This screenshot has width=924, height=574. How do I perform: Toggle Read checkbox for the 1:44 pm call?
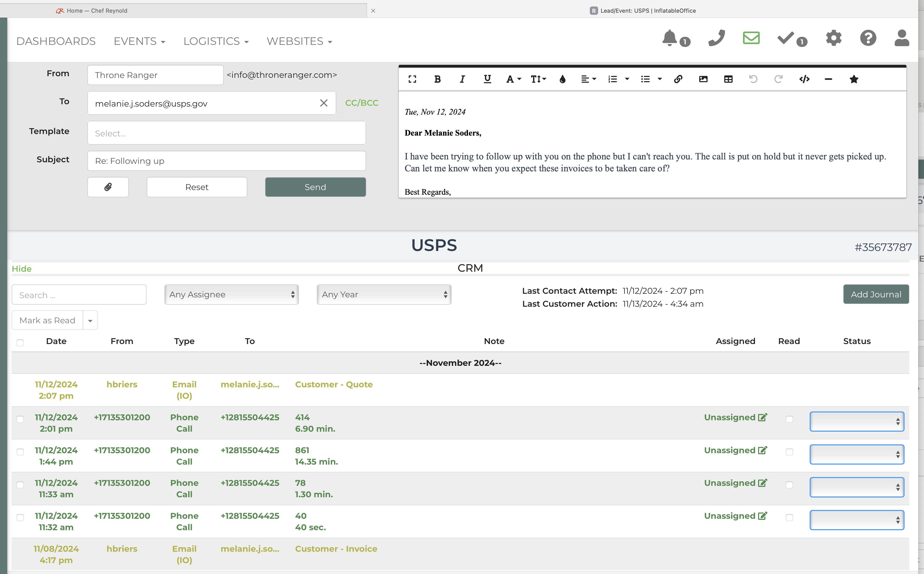789,452
